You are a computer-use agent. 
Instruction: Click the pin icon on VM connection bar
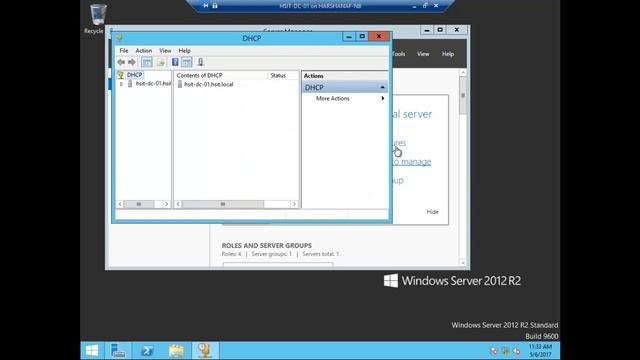(206, 6)
